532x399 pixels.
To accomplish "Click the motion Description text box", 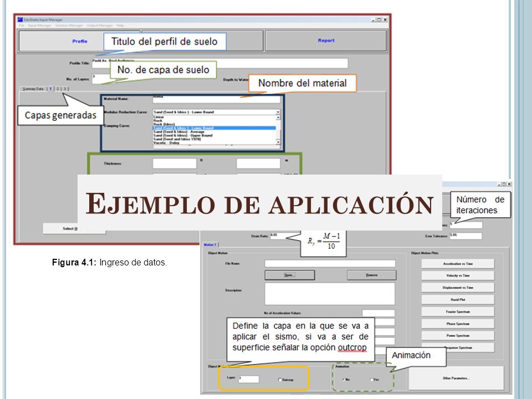I will [330, 294].
